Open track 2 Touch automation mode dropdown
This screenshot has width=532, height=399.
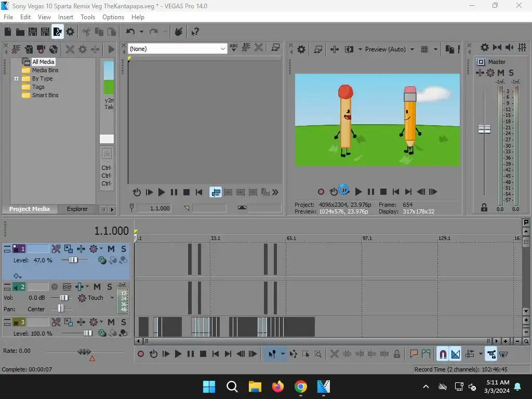[x=112, y=298]
